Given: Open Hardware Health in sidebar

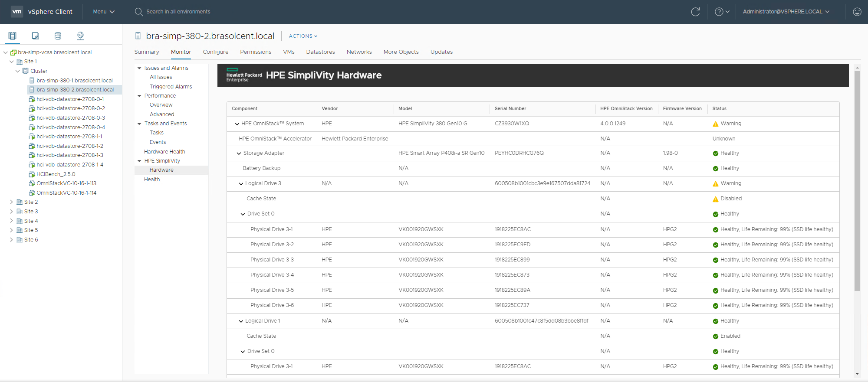Looking at the screenshot, I should [164, 152].
